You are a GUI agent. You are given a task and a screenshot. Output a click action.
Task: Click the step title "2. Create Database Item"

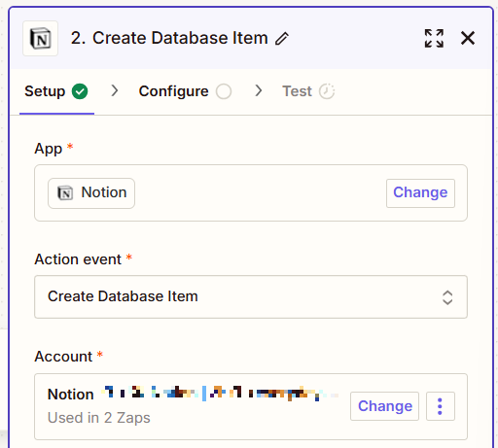coord(169,38)
